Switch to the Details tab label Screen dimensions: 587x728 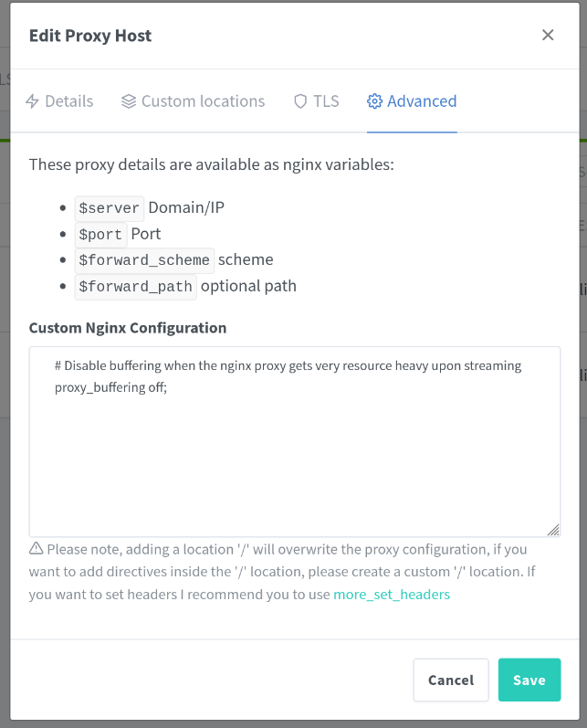pyautogui.click(x=69, y=101)
